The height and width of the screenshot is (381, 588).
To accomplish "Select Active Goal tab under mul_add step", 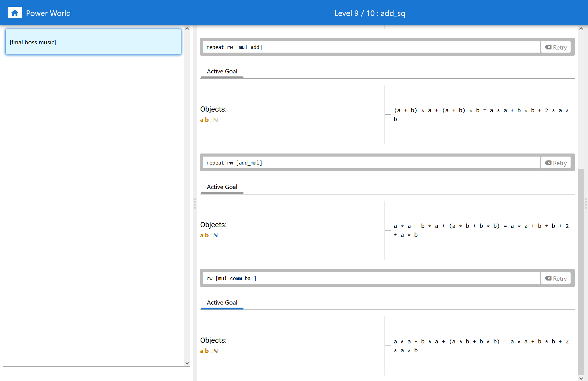I will pyautogui.click(x=222, y=71).
